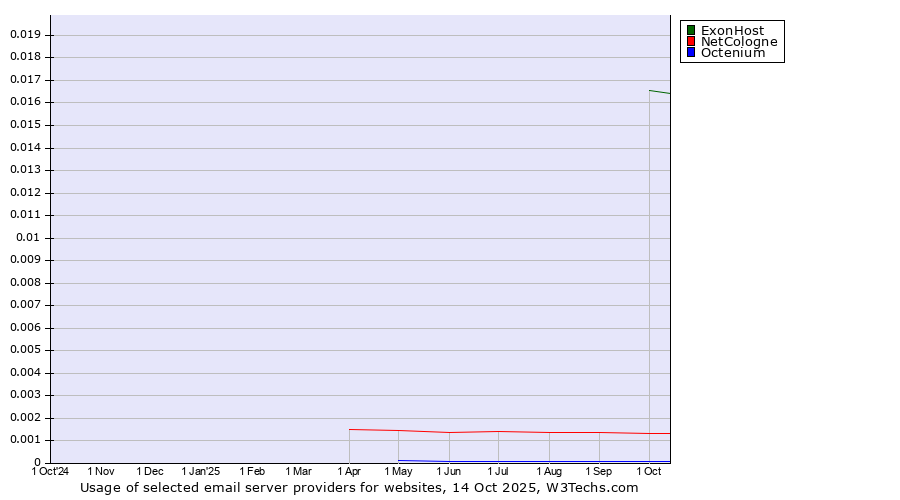The height and width of the screenshot is (500, 900).
Task: Select the Octenium legend label
Action: tap(732, 53)
